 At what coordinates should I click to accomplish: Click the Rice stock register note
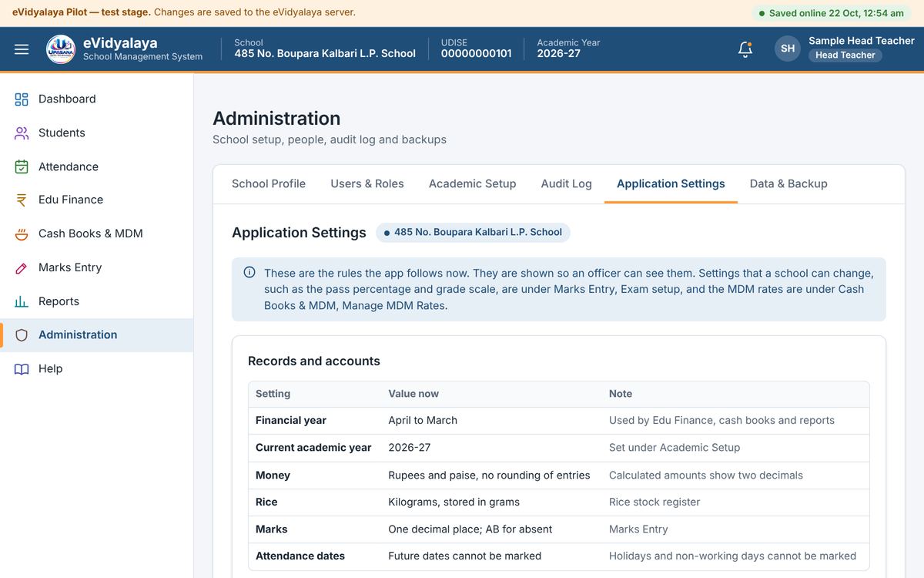pyautogui.click(x=654, y=502)
